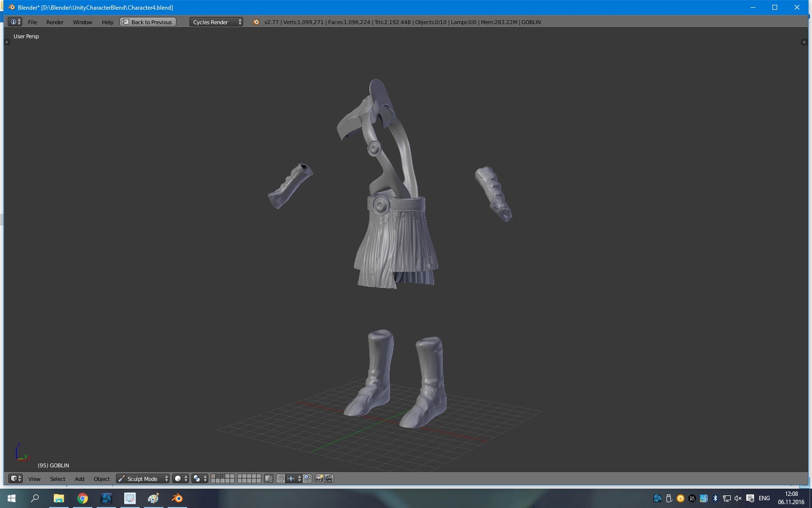Viewport: 812px width, 508px height.
Task: Click the blue monitor tray icon
Action: point(703,498)
